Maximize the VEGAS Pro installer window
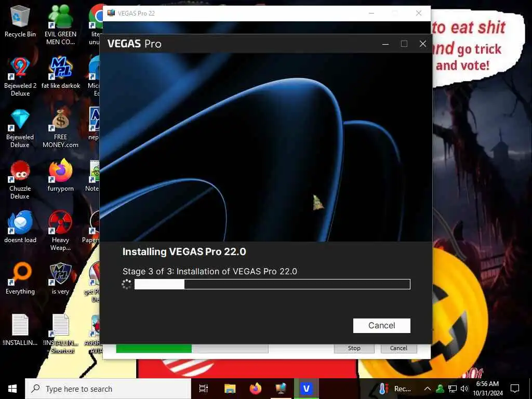 (x=404, y=44)
